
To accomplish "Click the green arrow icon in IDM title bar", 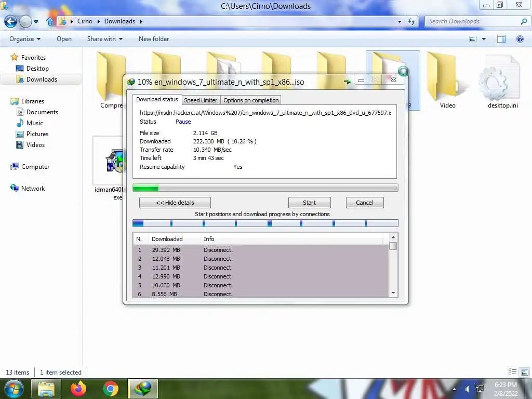I will (347, 82).
